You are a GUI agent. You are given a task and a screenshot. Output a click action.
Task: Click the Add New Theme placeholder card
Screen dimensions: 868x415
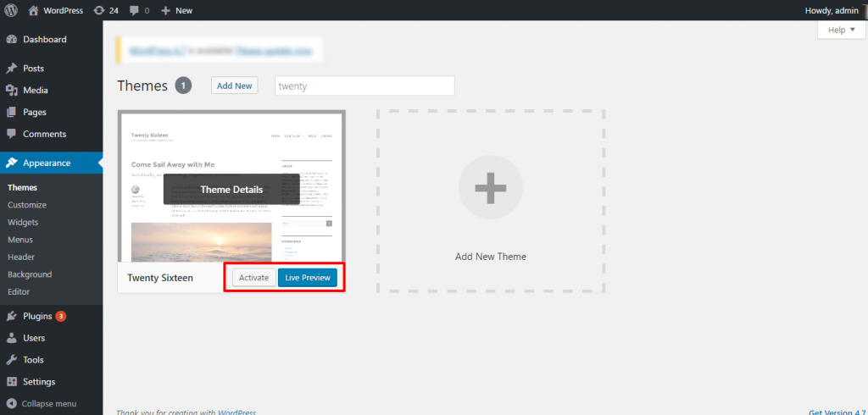[x=491, y=201]
